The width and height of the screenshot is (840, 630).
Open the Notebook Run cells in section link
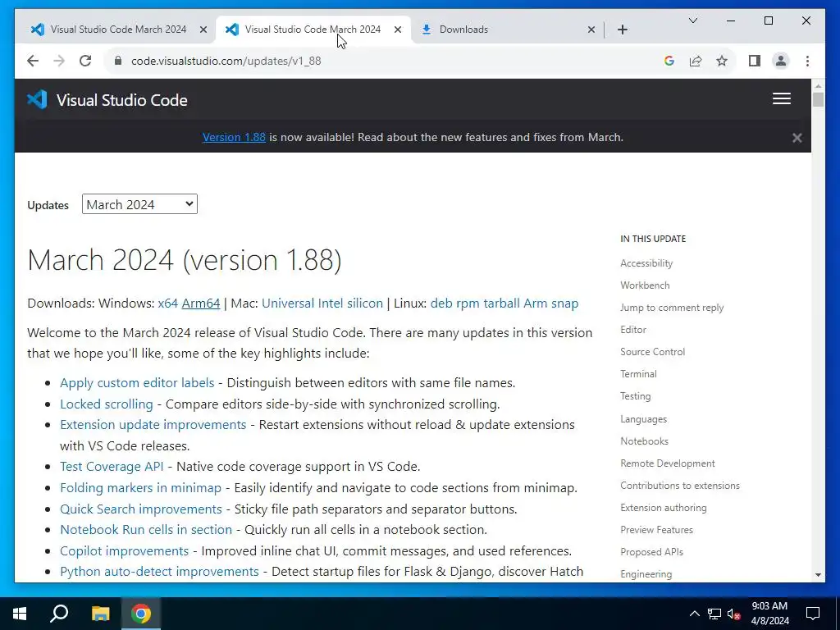click(x=146, y=530)
